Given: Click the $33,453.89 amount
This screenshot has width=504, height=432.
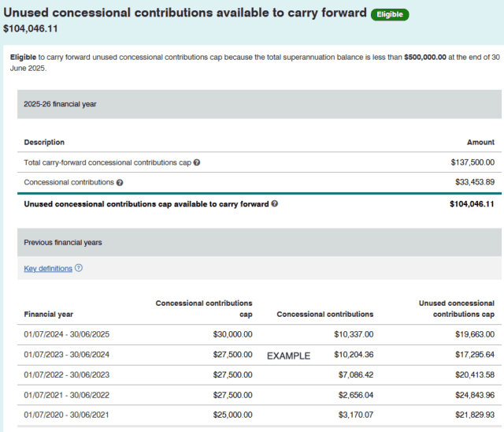Looking at the screenshot, I should pyautogui.click(x=475, y=182).
